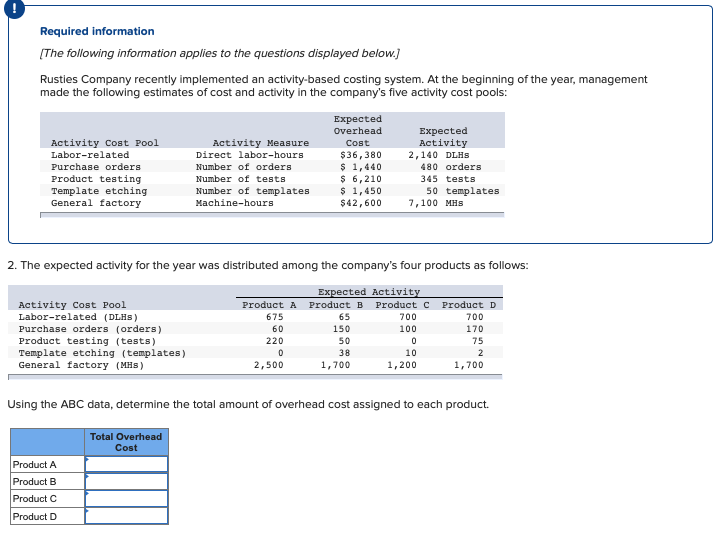Select the $36,380 labor-related overhead cost

pos(361,155)
